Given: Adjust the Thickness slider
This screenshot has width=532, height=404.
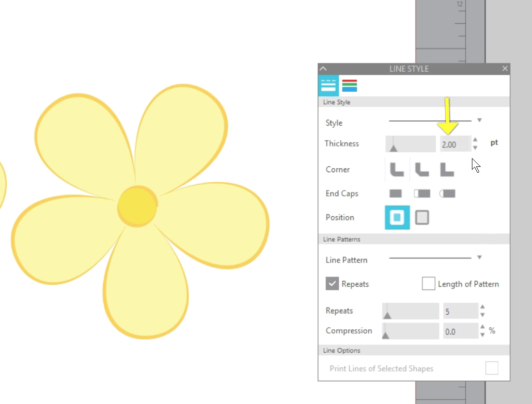Looking at the screenshot, I should 410,144.
